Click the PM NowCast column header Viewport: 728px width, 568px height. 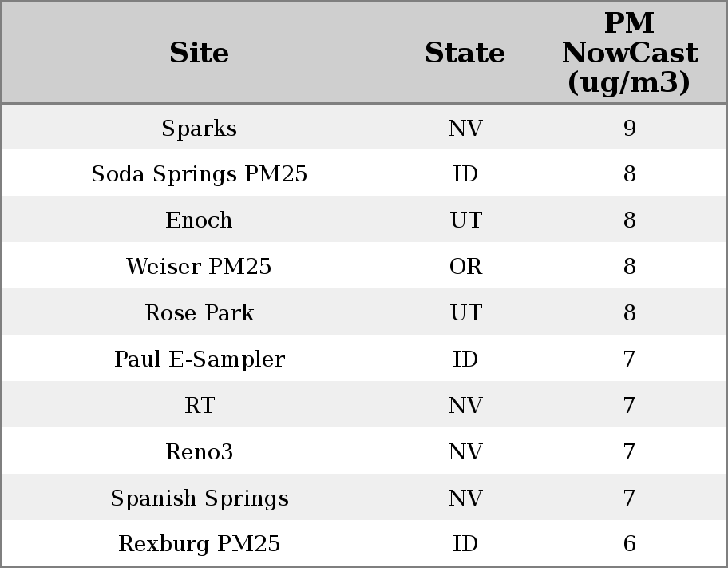[x=629, y=54]
